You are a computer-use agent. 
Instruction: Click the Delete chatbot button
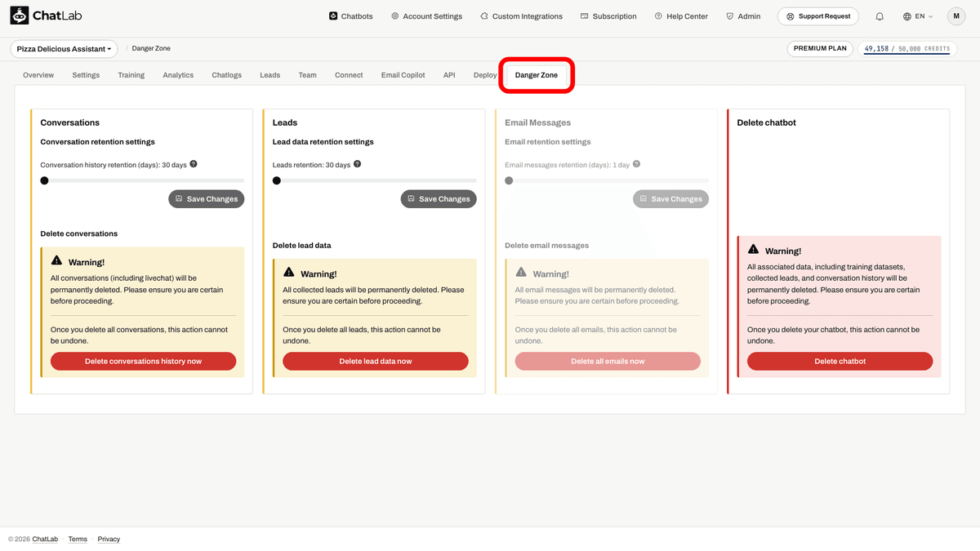pos(840,361)
